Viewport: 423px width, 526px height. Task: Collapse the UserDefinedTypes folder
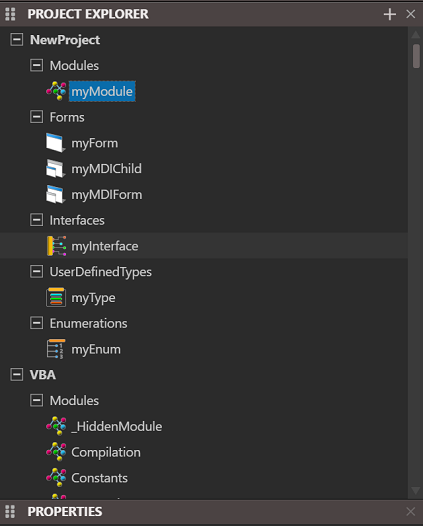coord(36,271)
